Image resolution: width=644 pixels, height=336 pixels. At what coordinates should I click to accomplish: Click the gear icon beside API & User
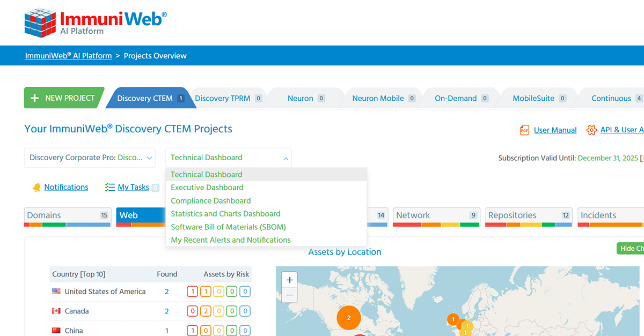(591, 130)
